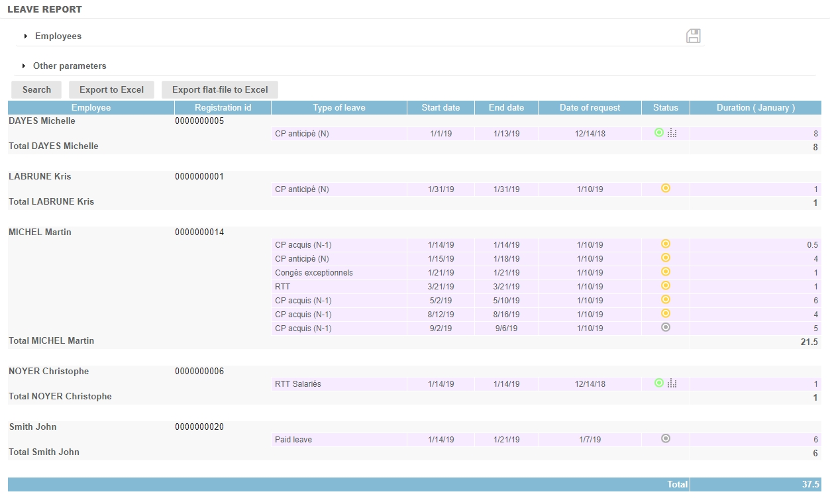The height and width of the screenshot is (504, 830).
Task: Click green status icon on RTT Salariés row
Action: click(658, 383)
